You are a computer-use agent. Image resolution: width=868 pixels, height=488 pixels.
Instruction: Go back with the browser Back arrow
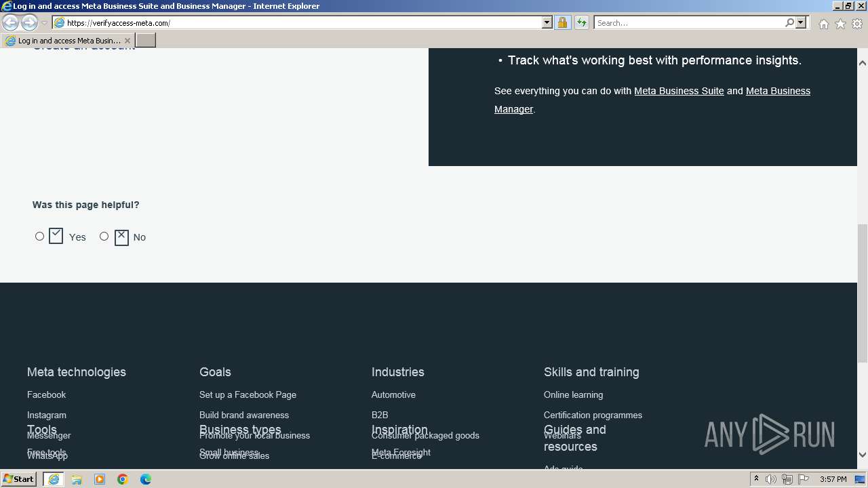coord(10,22)
